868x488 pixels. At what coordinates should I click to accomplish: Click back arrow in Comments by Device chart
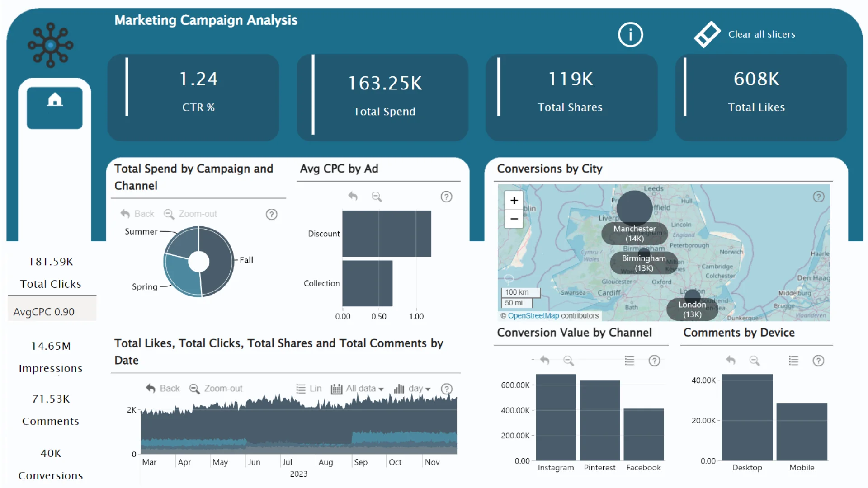(731, 361)
